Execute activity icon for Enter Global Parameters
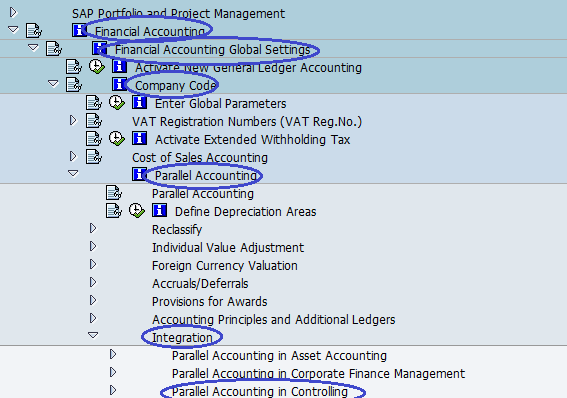 pos(117,103)
